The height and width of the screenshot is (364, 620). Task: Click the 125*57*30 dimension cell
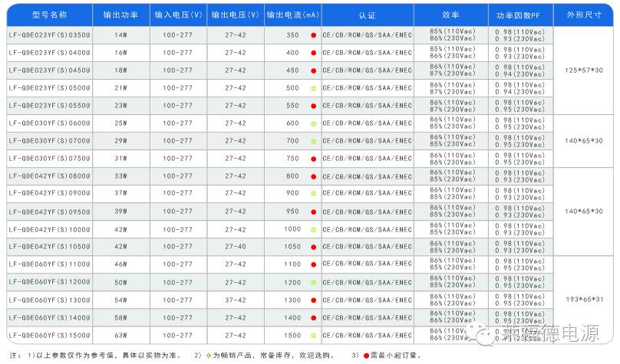pyautogui.click(x=584, y=71)
